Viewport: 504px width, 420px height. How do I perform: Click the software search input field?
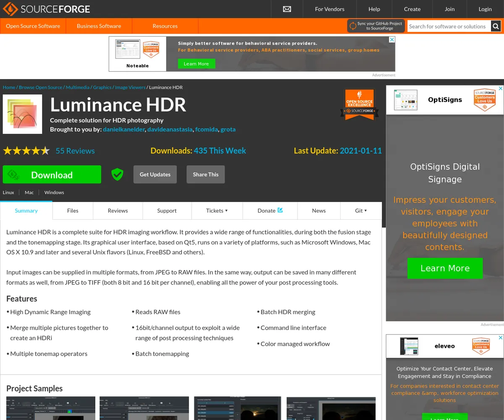click(x=448, y=26)
